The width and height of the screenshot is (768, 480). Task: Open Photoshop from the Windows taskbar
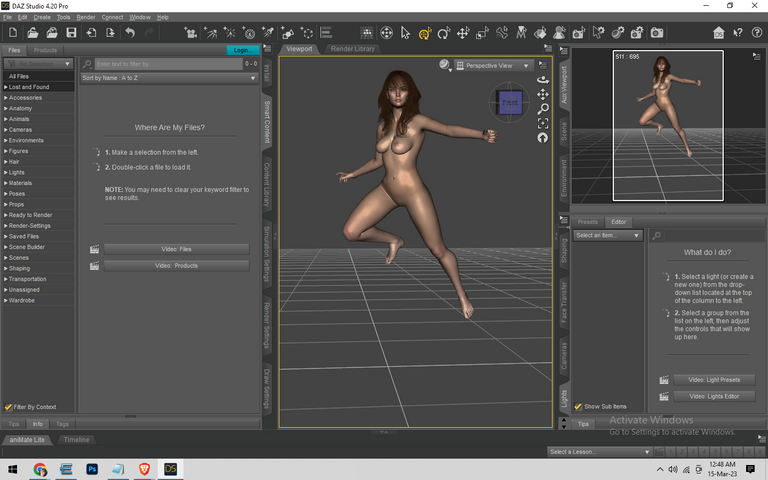(x=92, y=469)
